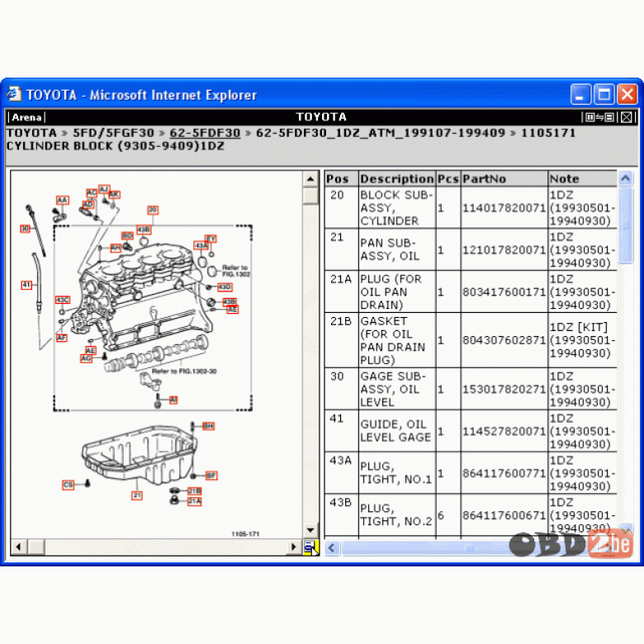The image size is (644, 644).
Task: Click the Internet Explorer page icon in the title bar
Action: 14,94
